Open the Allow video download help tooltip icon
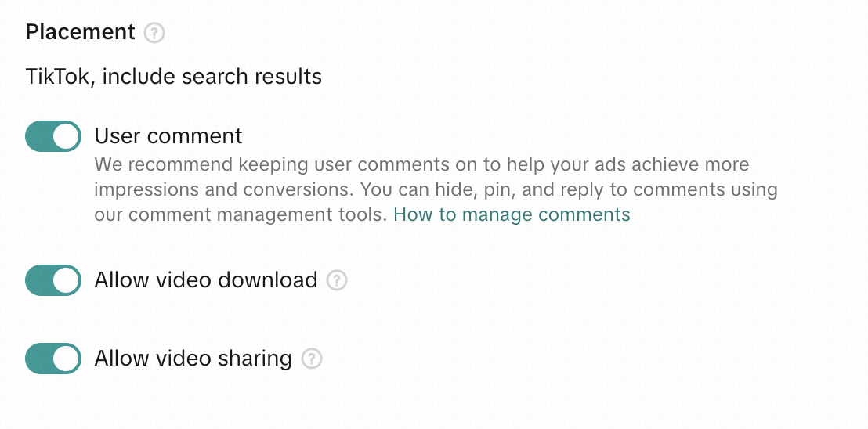Viewport: 868px width, 429px height. pos(337,280)
